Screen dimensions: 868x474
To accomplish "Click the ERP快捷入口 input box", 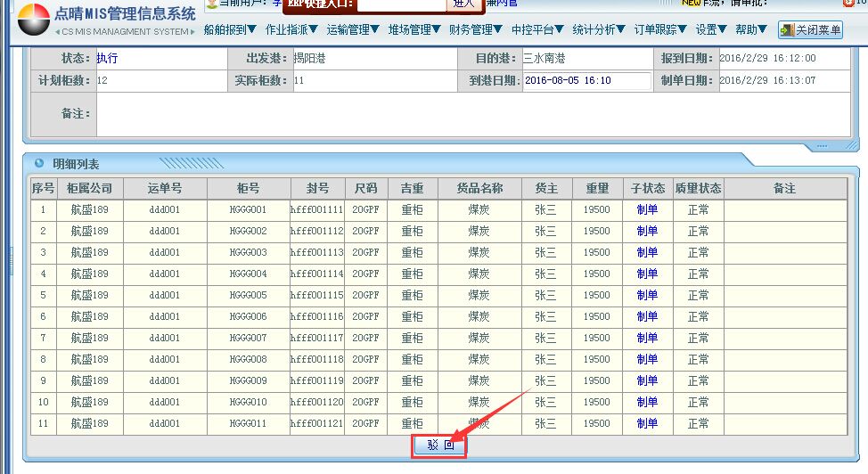I will (x=401, y=4).
